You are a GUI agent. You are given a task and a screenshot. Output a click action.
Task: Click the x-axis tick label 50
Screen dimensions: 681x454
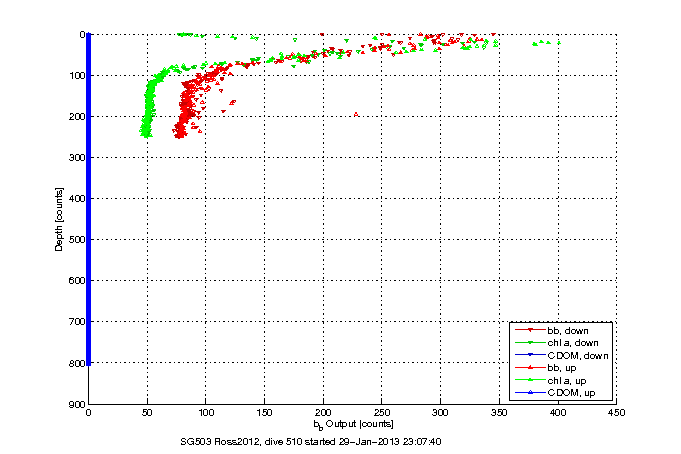(147, 413)
